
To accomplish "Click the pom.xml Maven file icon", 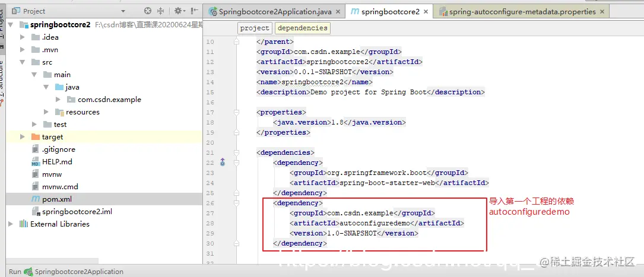I will point(36,199).
